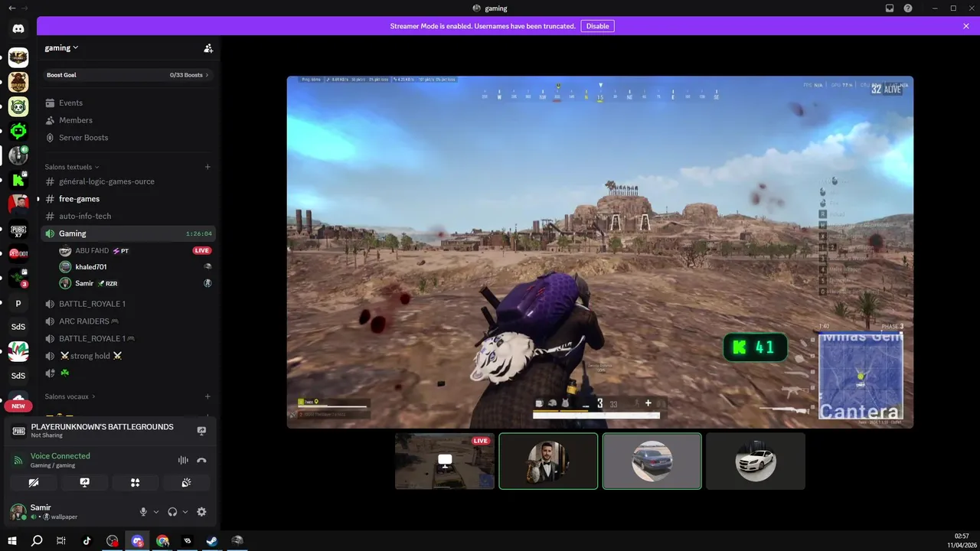Join the ARC RAIDERS voice channel
The width and height of the screenshot is (980, 551).
[128, 321]
